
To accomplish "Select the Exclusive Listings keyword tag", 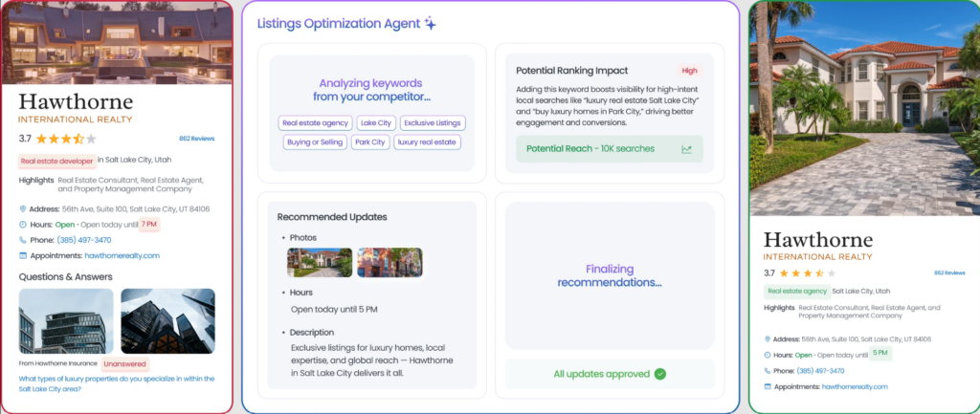I will click(433, 123).
